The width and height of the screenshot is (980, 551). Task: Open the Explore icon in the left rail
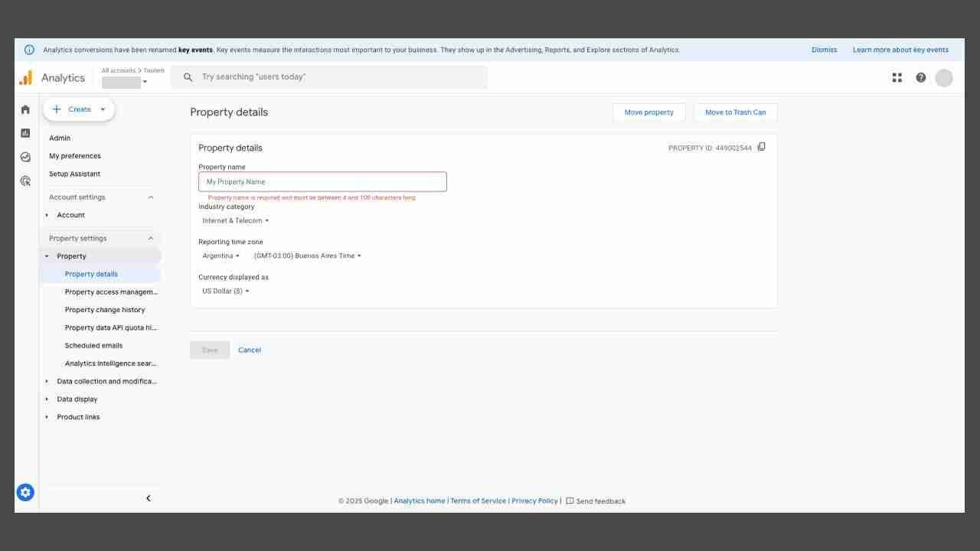pyautogui.click(x=25, y=156)
